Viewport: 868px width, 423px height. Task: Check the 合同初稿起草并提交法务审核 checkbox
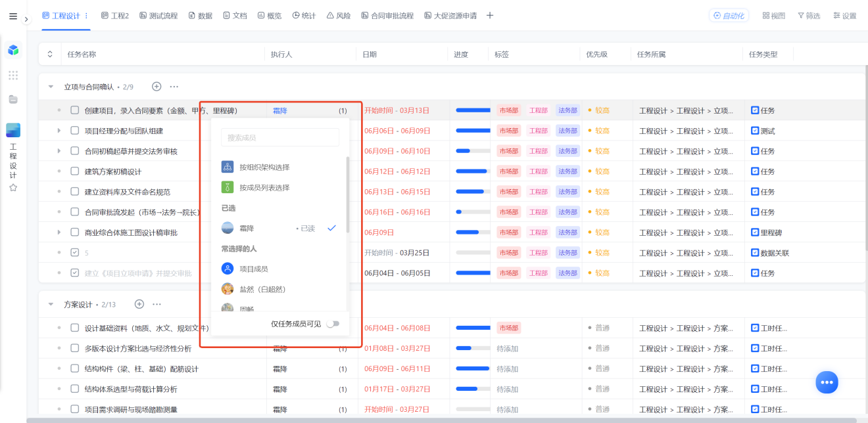(75, 151)
